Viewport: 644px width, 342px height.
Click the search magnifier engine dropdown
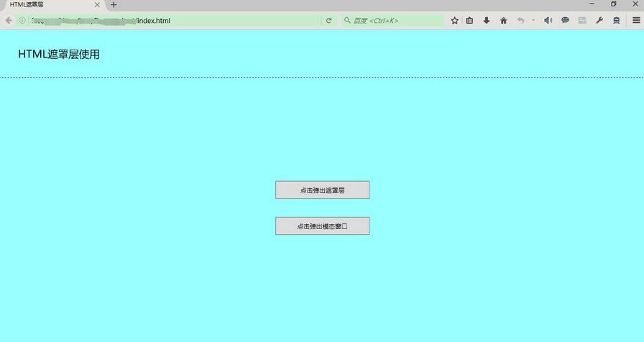(348, 21)
